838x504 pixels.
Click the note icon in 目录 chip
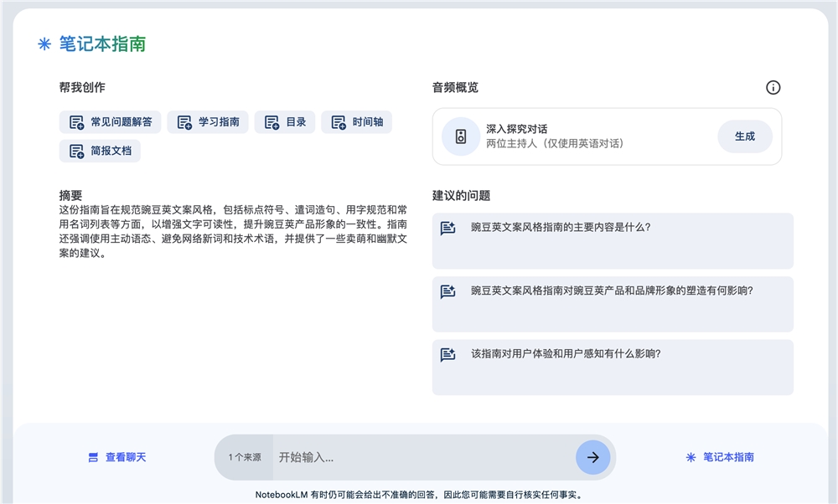(272, 122)
